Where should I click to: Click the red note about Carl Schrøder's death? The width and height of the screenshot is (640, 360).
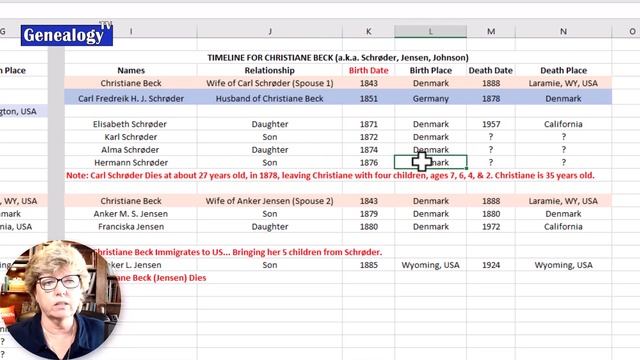click(x=330, y=176)
